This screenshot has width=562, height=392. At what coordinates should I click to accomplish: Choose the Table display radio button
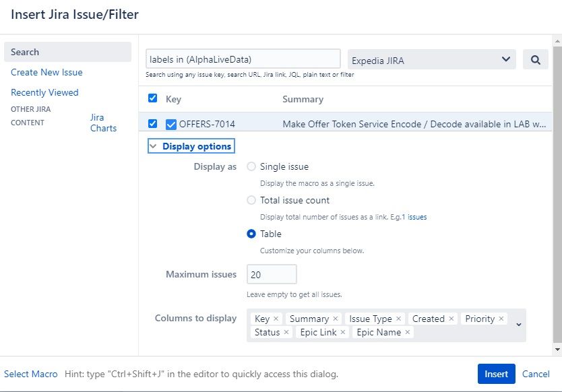(251, 234)
